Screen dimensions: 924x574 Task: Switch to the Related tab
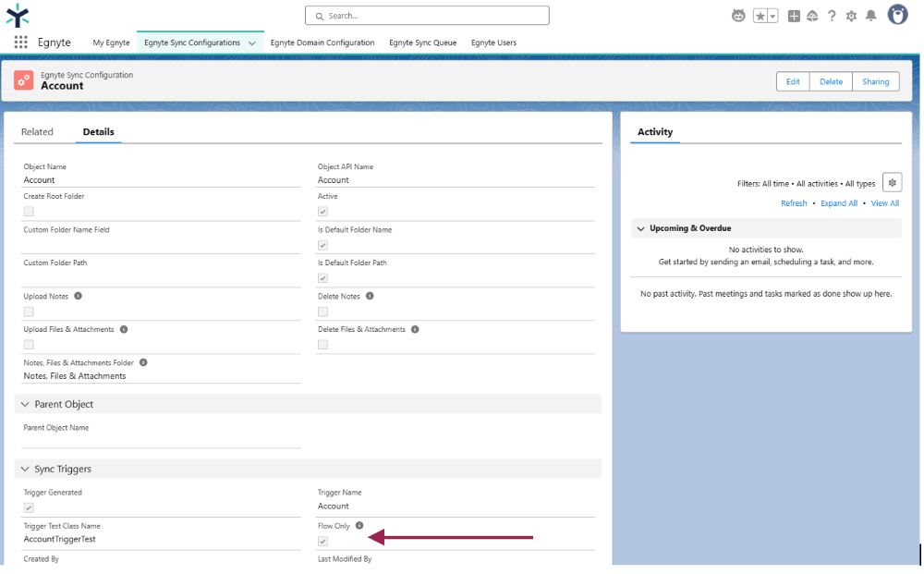[x=37, y=132]
